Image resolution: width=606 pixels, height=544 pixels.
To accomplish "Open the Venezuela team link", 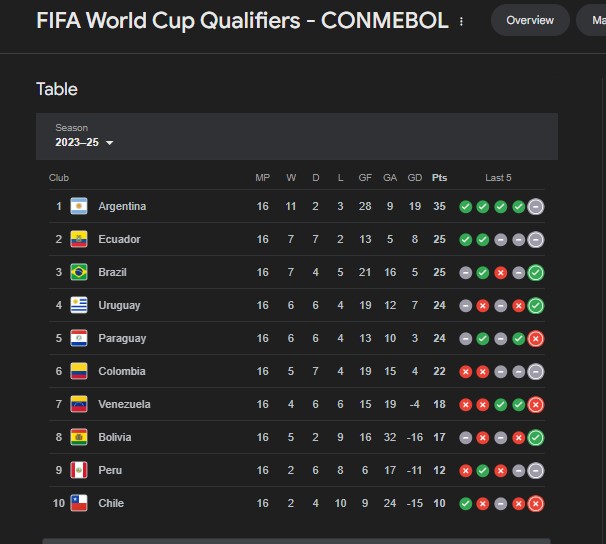I will 124,405.
